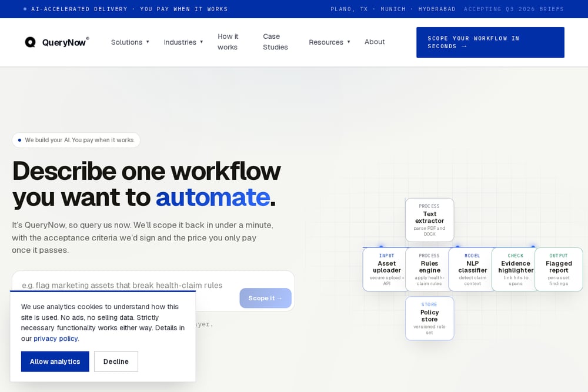Click the Scope it button
588x392 pixels.
pyautogui.click(x=266, y=299)
